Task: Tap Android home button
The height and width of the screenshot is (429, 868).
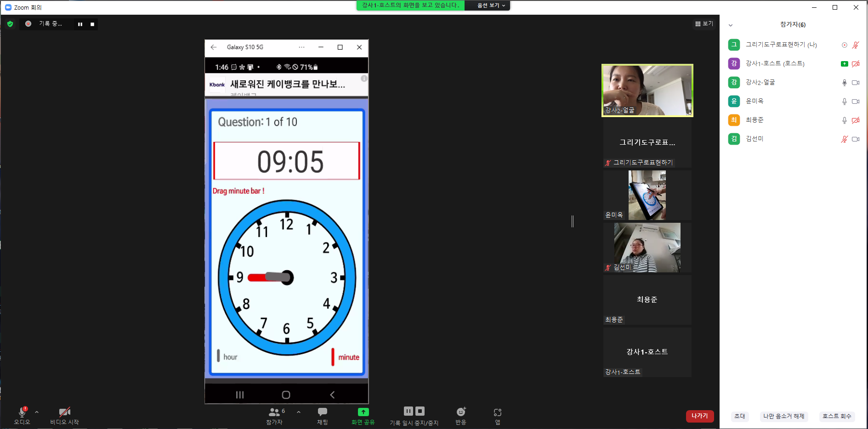Action: pos(286,395)
